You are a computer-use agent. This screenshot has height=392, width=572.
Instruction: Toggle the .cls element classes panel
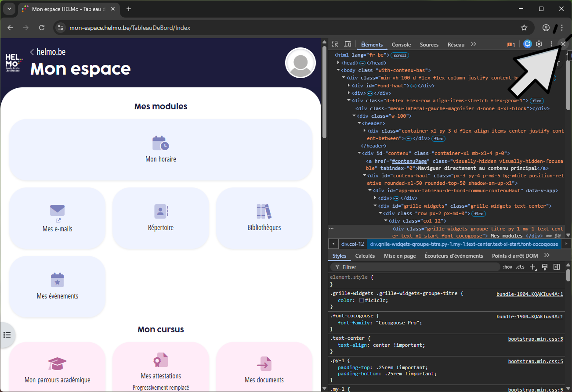[520, 267]
